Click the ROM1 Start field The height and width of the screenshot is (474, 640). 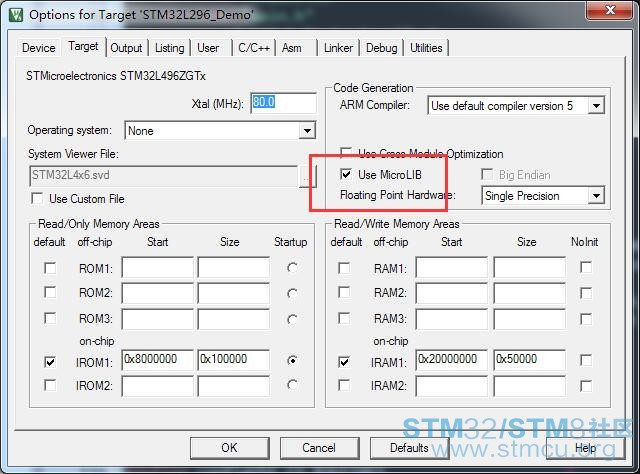(x=158, y=267)
